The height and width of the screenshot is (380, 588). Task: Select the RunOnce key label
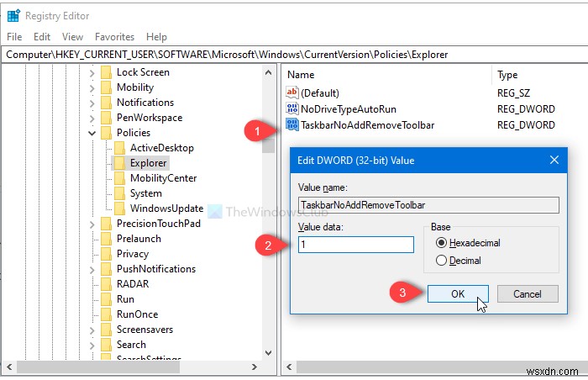(137, 314)
